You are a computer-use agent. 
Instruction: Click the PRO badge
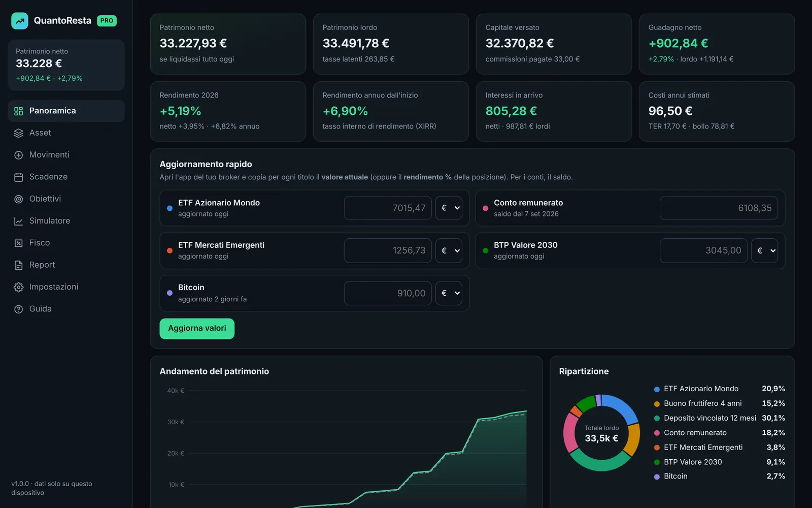[x=107, y=21]
